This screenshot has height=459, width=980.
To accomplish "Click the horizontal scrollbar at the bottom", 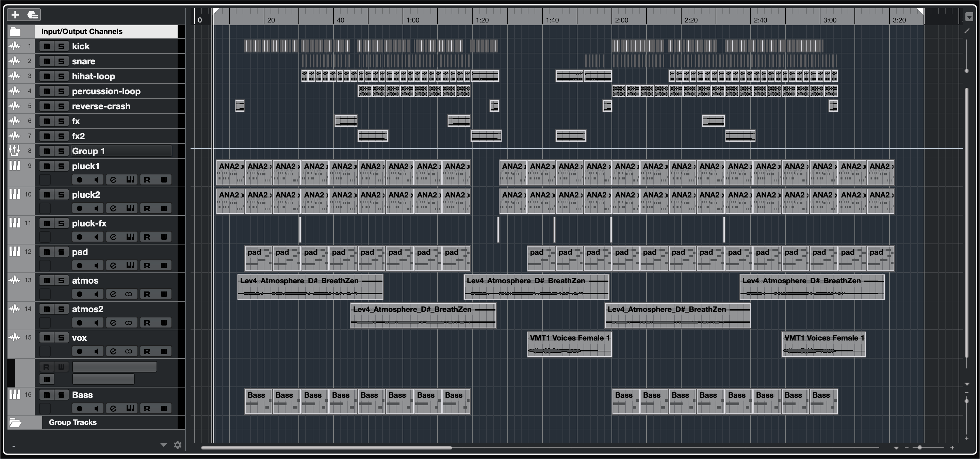I will [x=326, y=447].
